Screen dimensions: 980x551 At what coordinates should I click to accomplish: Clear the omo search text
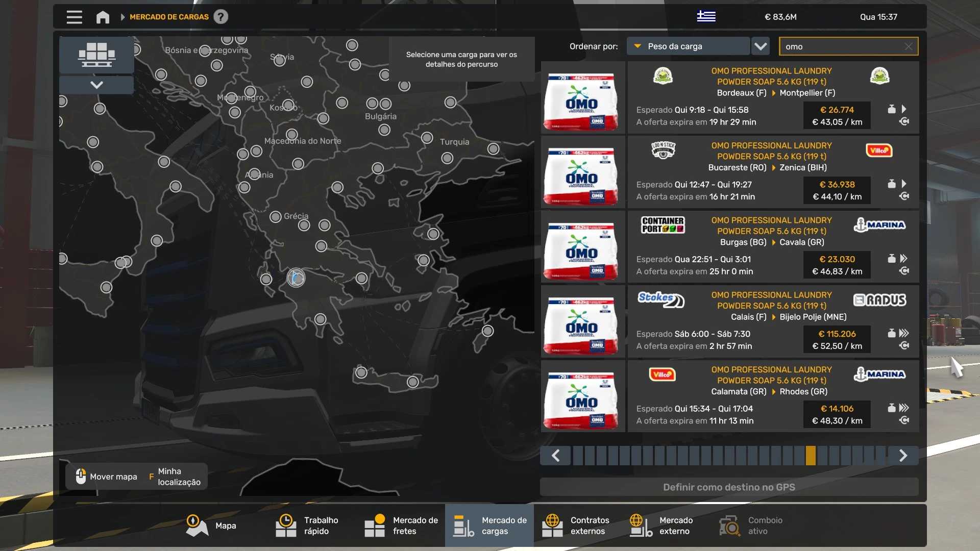(x=909, y=46)
